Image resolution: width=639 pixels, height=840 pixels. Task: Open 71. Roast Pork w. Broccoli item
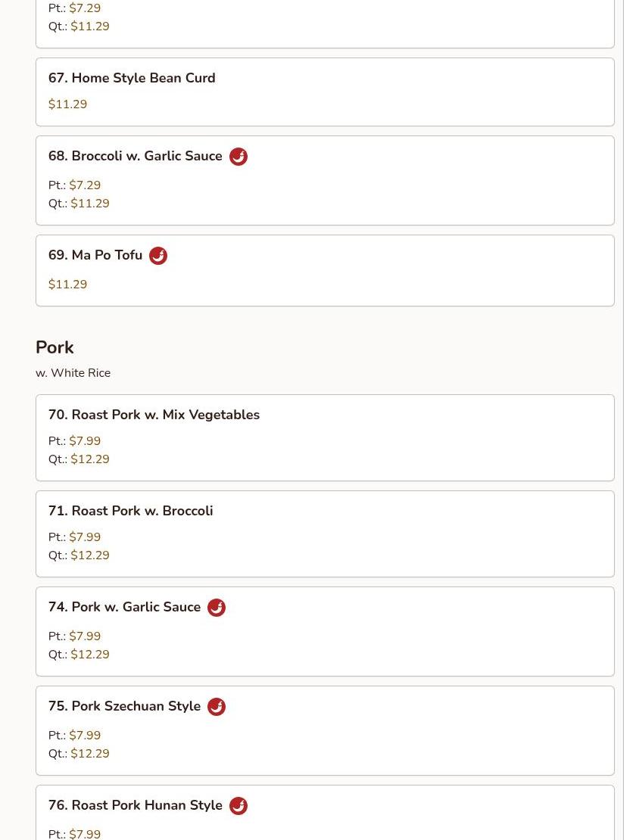(130, 511)
